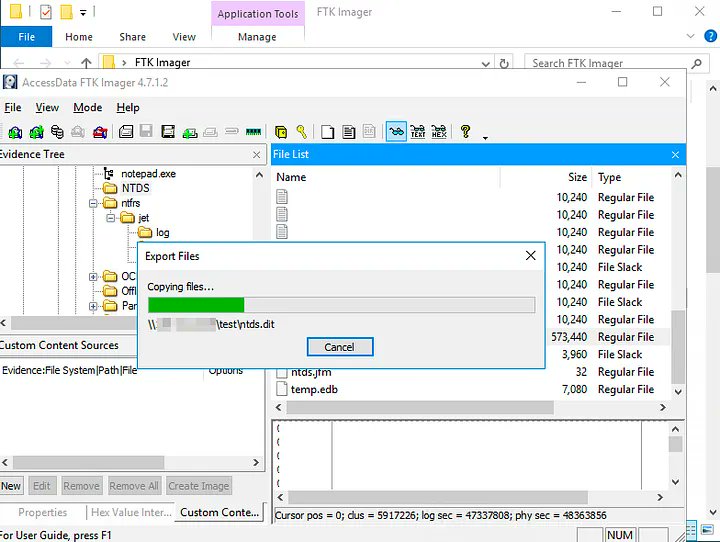Click the Explorer up-directory arrow
Screen dimensions: 720x542
[86, 62]
